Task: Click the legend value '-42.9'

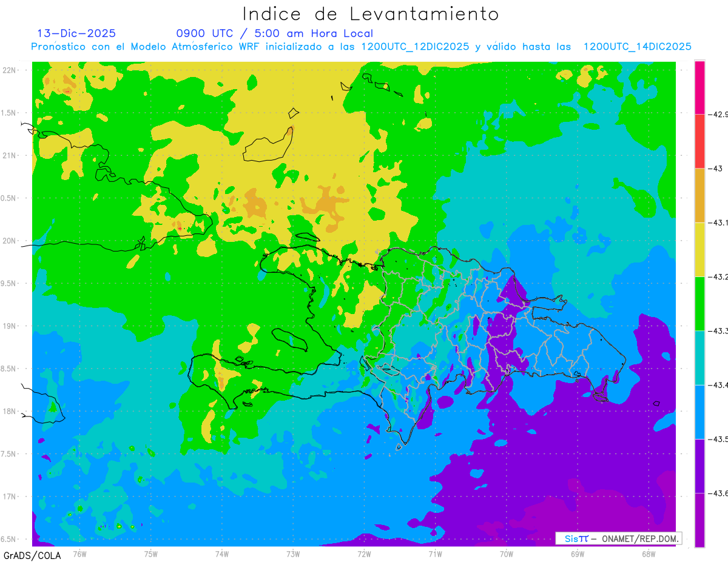Action: point(718,114)
